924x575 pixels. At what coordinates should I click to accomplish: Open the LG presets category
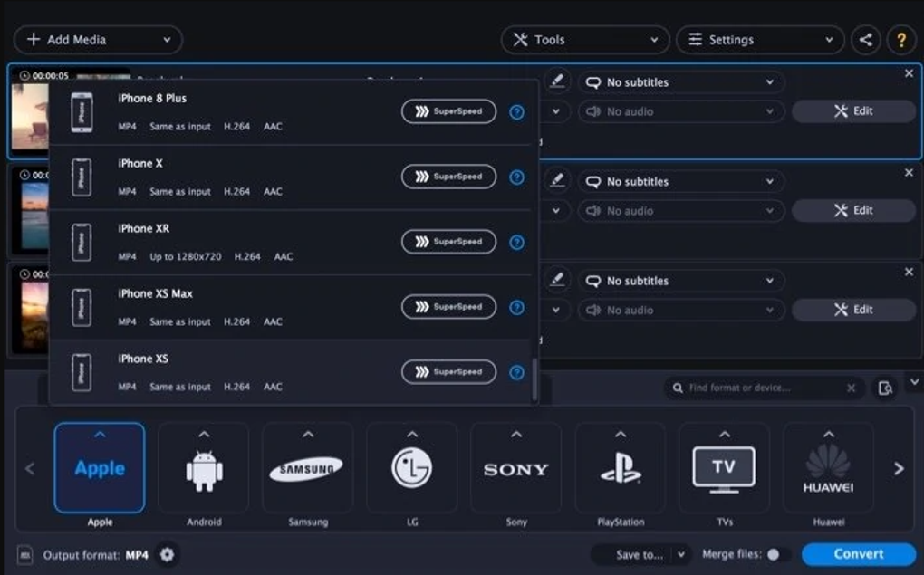pyautogui.click(x=412, y=467)
